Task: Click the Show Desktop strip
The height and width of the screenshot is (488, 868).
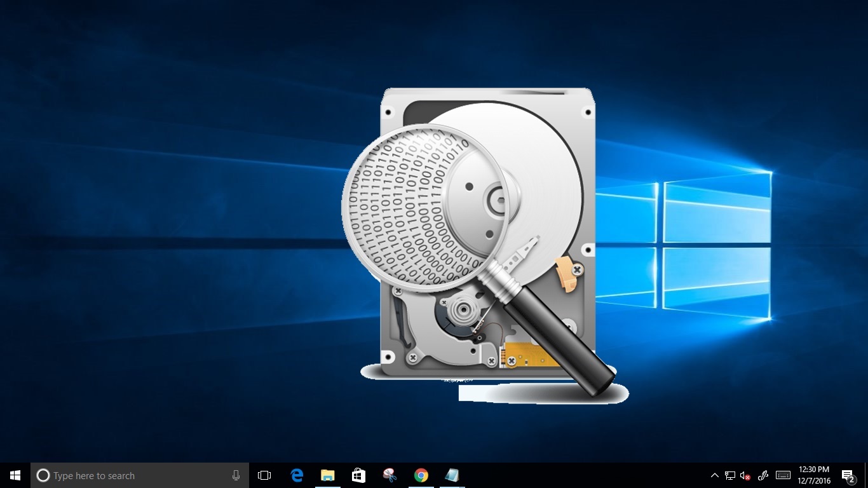Action: [x=866, y=475]
